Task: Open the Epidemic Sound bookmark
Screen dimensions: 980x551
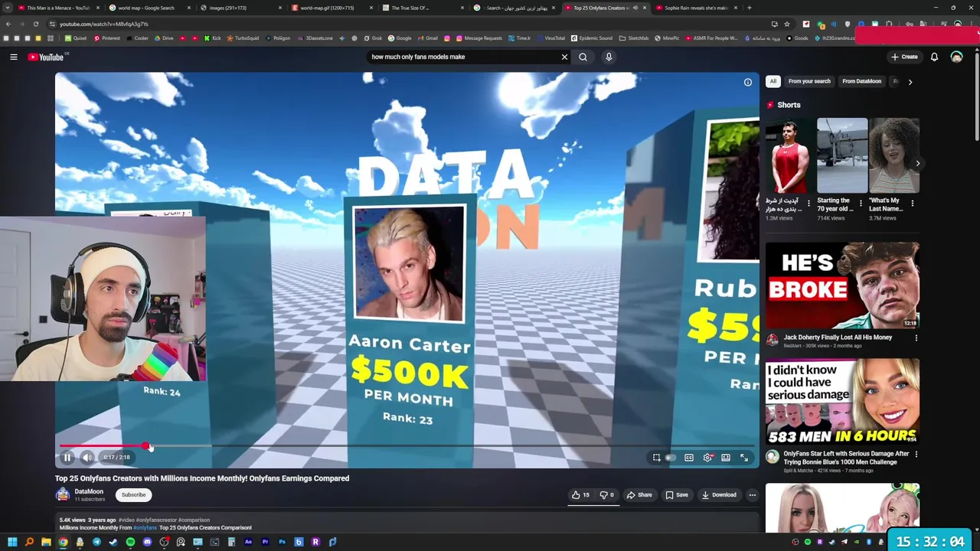Action: point(592,37)
